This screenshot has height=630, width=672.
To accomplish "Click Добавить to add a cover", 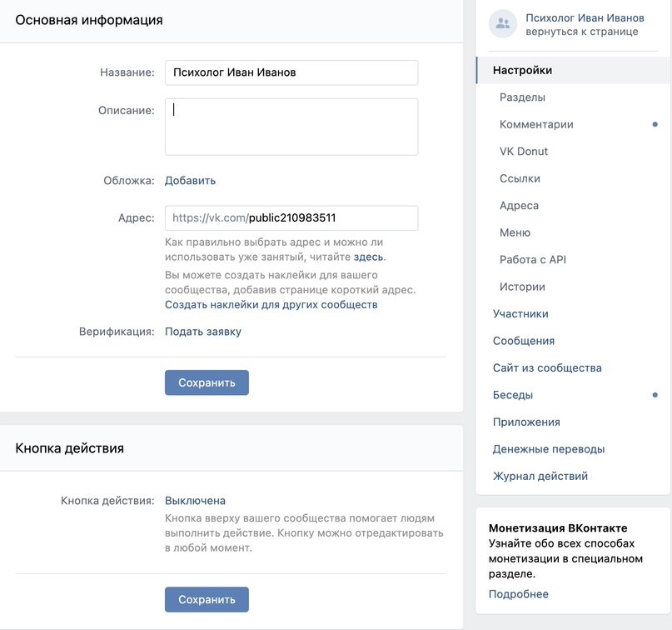I will pyautogui.click(x=190, y=181).
